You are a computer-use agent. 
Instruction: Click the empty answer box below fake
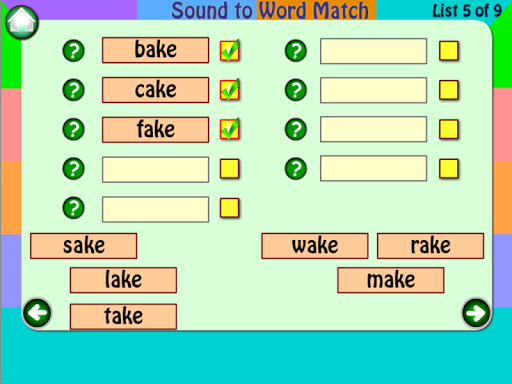tap(156, 170)
